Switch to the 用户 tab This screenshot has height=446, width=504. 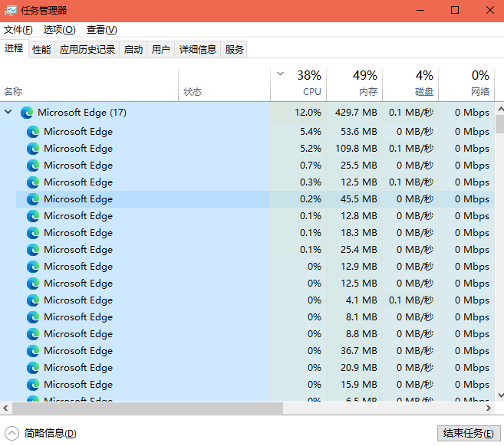pos(161,50)
